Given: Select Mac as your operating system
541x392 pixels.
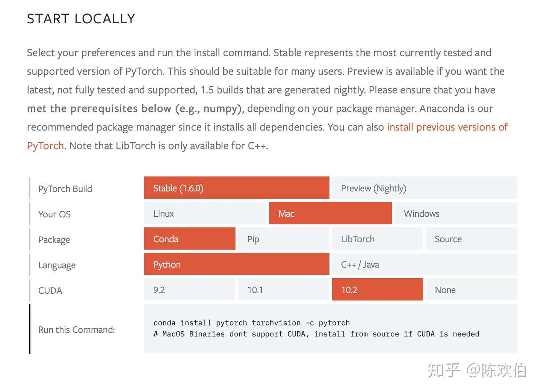Looking at the screenshot, I should pyautogui.click(x=330, y=213).
